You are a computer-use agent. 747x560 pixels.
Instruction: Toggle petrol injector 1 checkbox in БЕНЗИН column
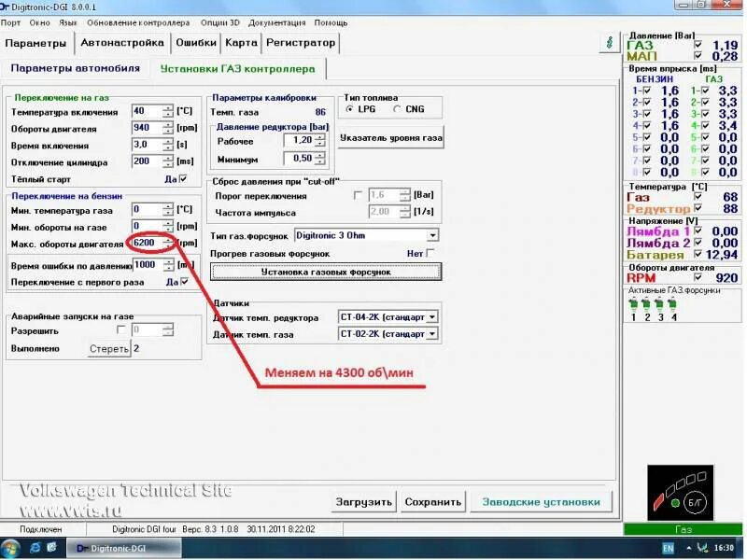pyautogui.click(x=647, y=91)
